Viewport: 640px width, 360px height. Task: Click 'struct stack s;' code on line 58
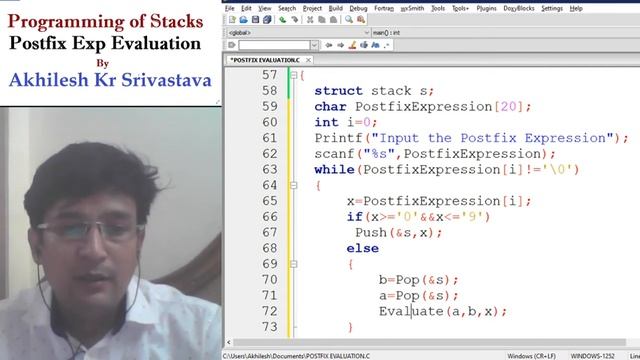click(x=374, y=91)
